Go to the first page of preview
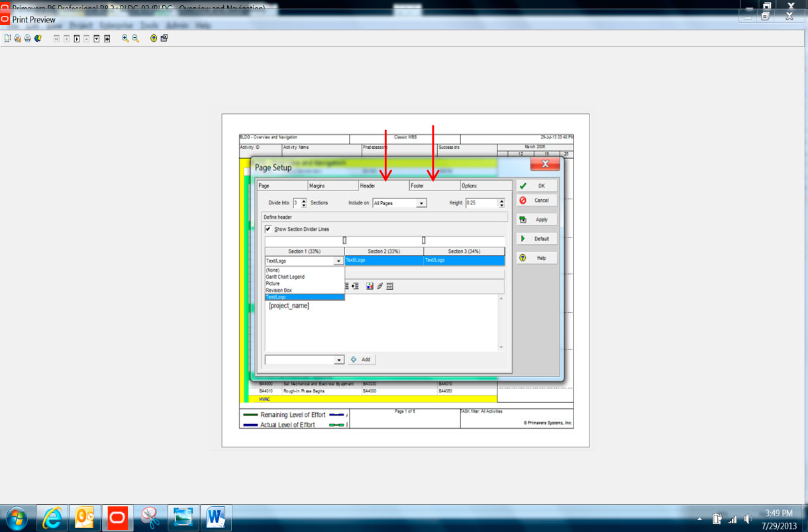The image size is (808, 532). 56,38
